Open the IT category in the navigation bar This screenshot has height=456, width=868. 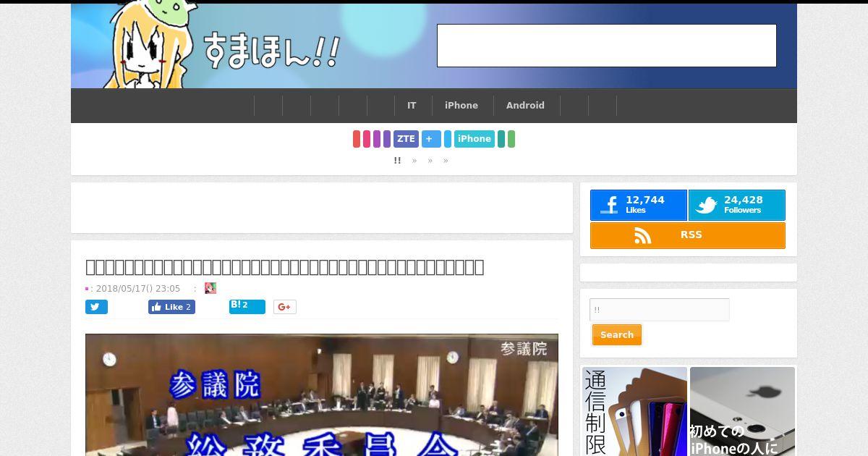[x=412, y=106]
